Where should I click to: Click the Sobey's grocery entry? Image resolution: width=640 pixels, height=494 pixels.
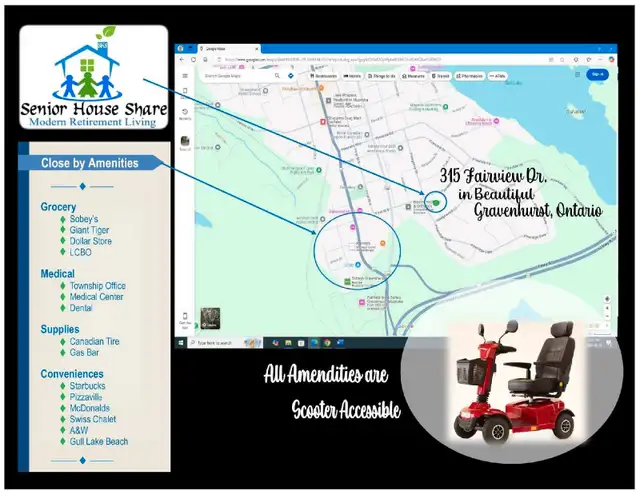pos(84,219)
